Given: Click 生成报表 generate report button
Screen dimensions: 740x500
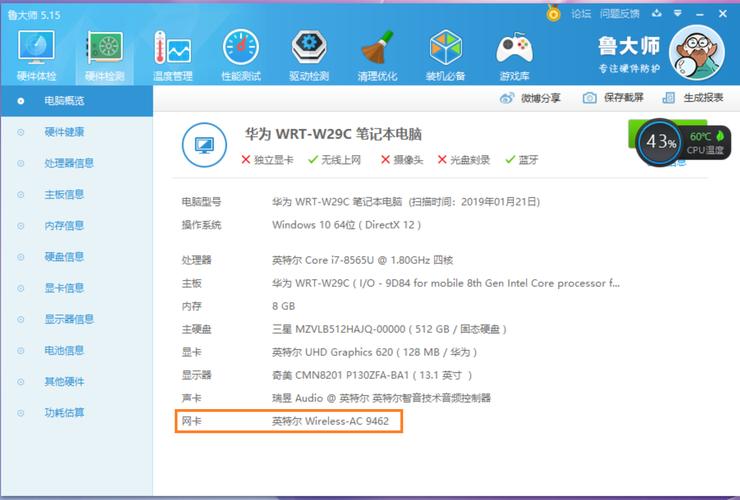Looking at the screenshot, I should click(693, 98).
